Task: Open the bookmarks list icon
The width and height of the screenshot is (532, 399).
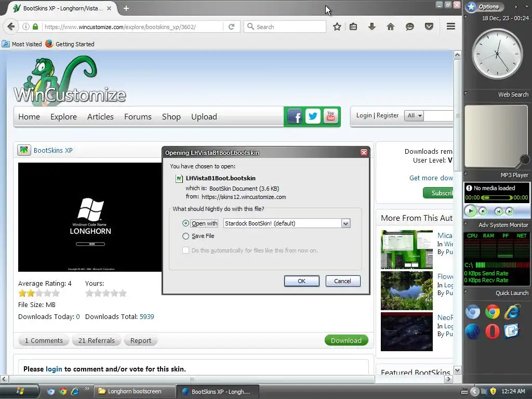Action: [353, 26]
